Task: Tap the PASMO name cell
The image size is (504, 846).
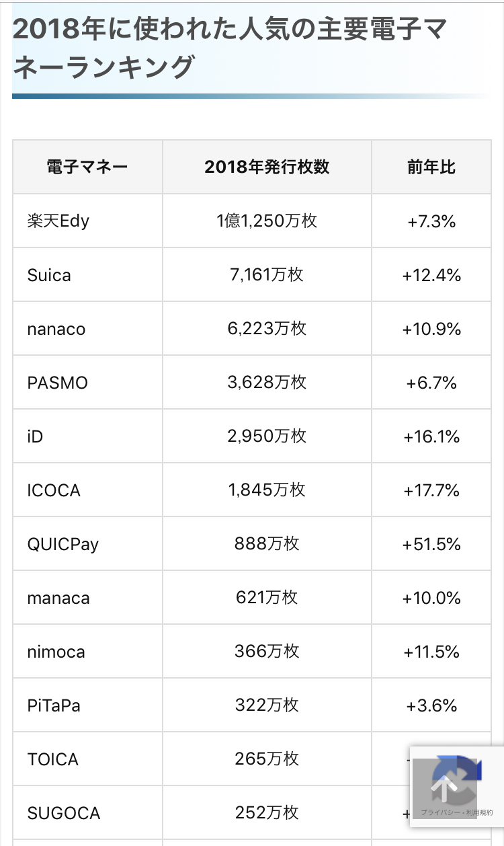Action: pos(87,382)
